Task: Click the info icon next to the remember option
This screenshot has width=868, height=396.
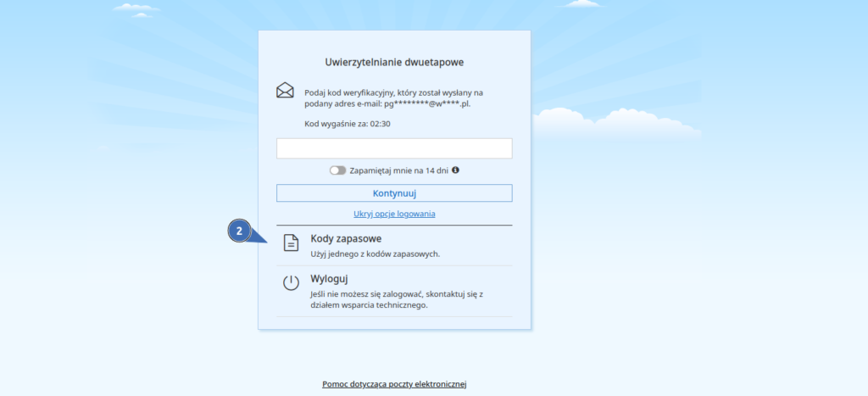Action: pyautogui.click(x=455, y=170)
